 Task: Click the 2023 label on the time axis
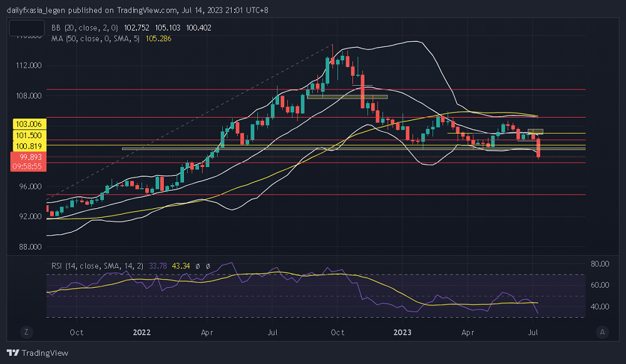[402, 333]
